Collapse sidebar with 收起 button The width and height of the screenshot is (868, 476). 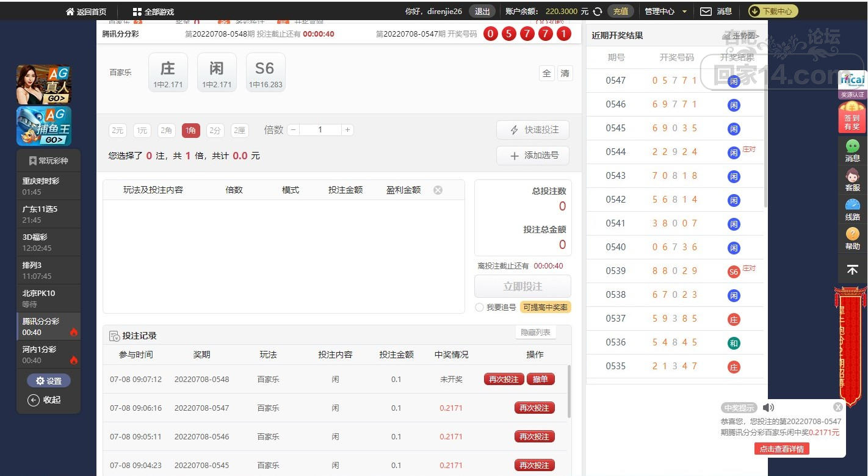[44, 400]
